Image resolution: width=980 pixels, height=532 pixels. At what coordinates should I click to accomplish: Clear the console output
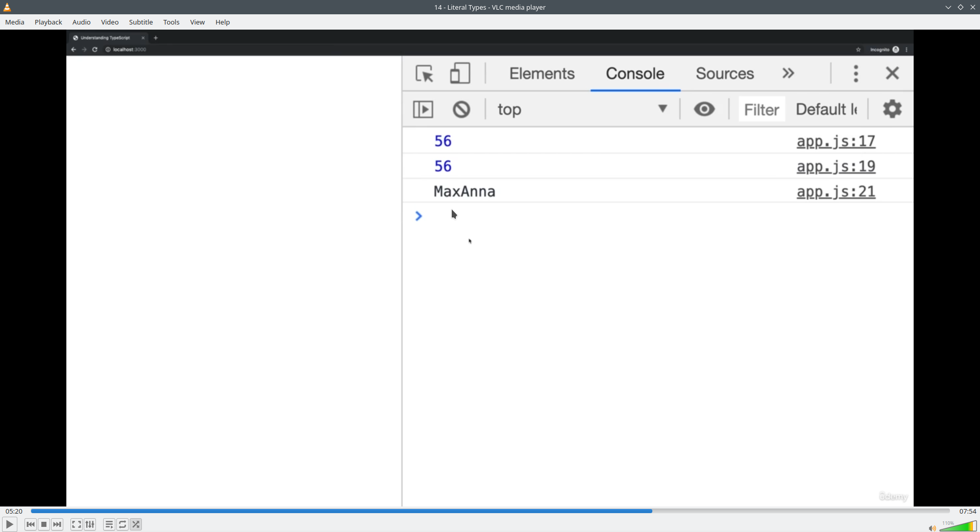tap(461, 109)
